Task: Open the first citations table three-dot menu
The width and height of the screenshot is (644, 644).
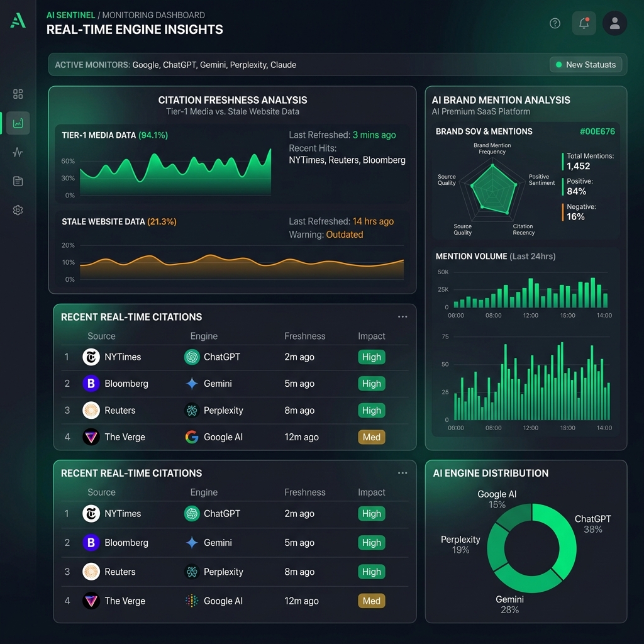Action: pyautogui.click(x=402, y=317)
